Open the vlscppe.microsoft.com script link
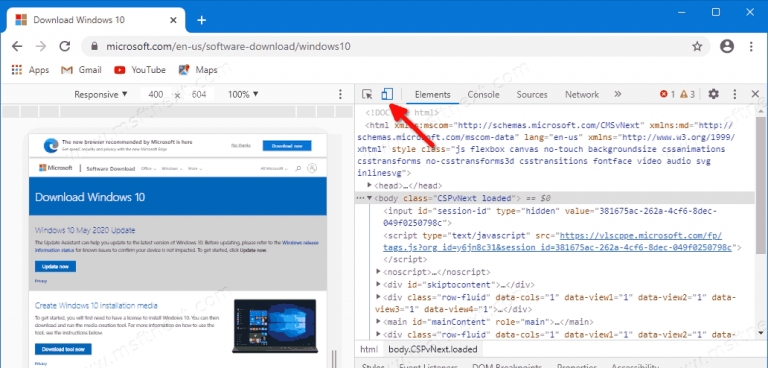Viewport: 768px width, 368px height. point(557,241)
